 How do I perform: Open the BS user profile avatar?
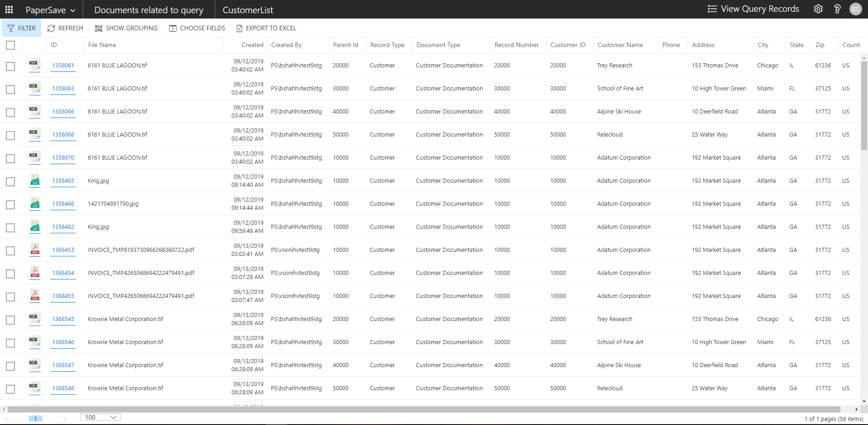pos(855,9)
